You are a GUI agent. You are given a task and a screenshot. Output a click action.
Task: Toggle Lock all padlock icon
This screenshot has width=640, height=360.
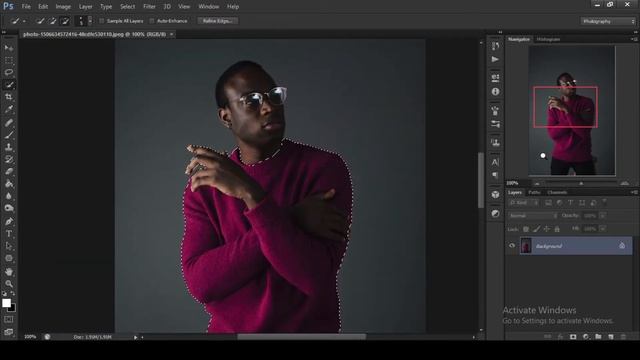557,229
